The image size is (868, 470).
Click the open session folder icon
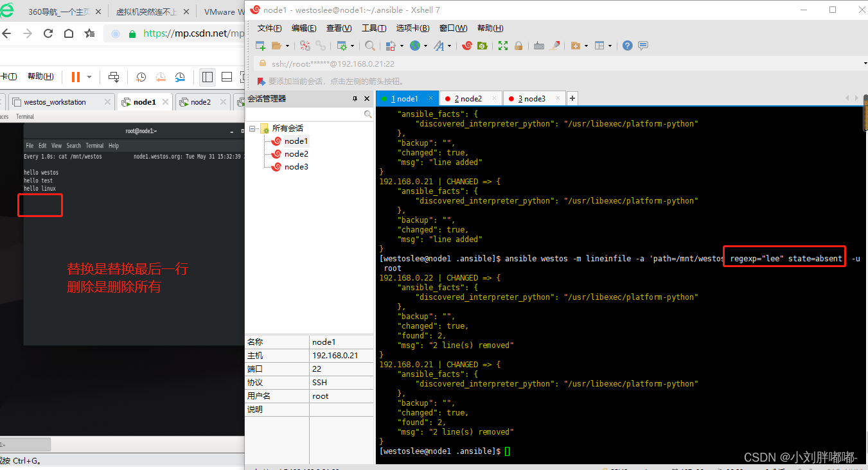point(276,46)
